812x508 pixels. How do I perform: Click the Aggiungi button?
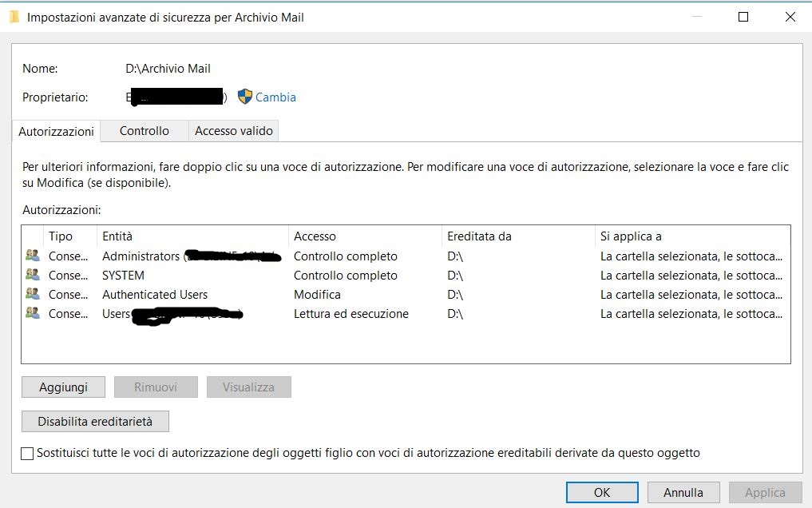coord(63,387)
